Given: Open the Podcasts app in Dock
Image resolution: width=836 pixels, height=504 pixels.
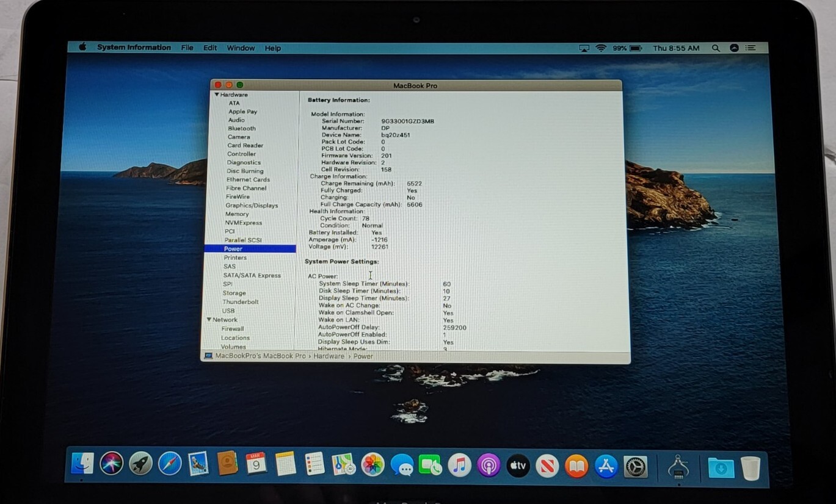Looking at the screenshot, I should 489,466.
